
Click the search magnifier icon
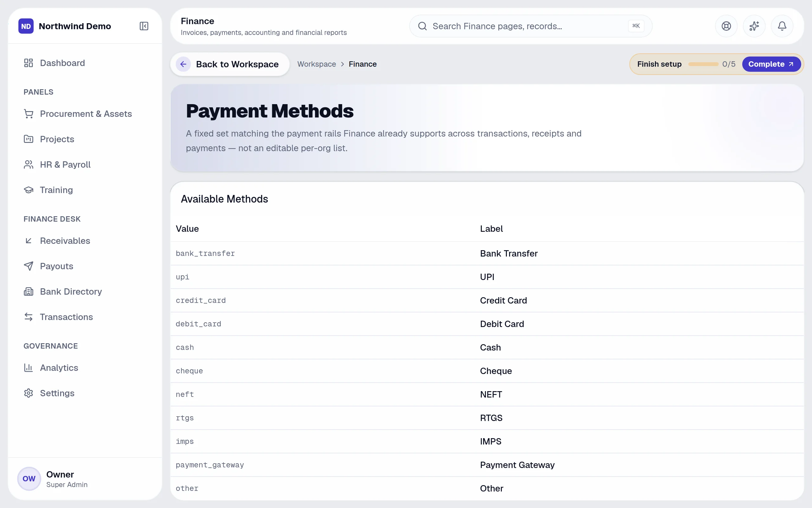click(x=422, y=26)
